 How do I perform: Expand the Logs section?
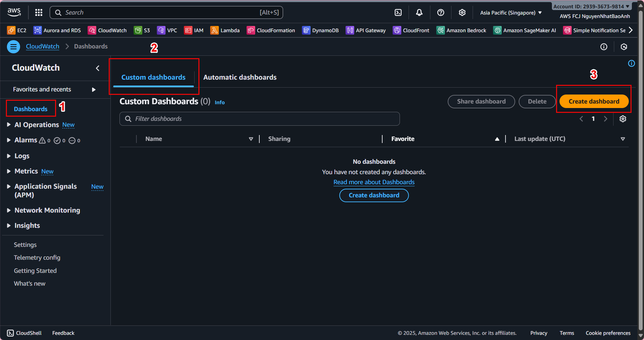(9, 156)
